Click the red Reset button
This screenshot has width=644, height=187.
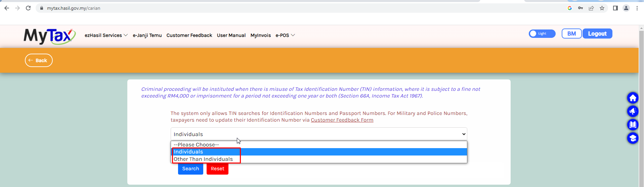[x=217, y=169]
